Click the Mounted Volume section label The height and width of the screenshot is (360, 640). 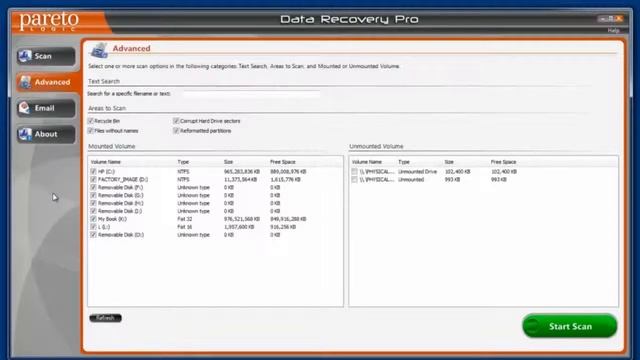click(x=111, y=146)
